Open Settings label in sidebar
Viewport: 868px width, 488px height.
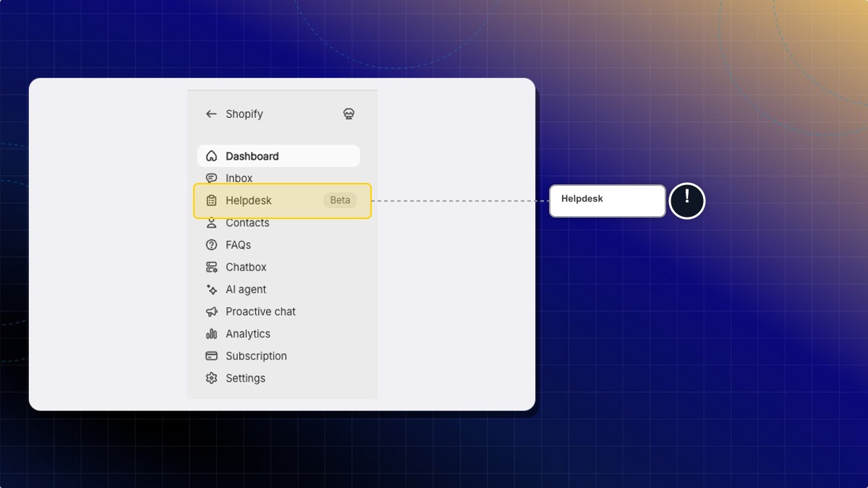245,378
